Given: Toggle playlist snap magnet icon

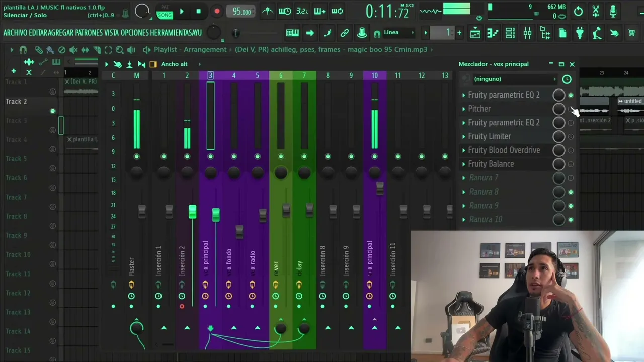Looking at the screenshot, I should point(23,50).
